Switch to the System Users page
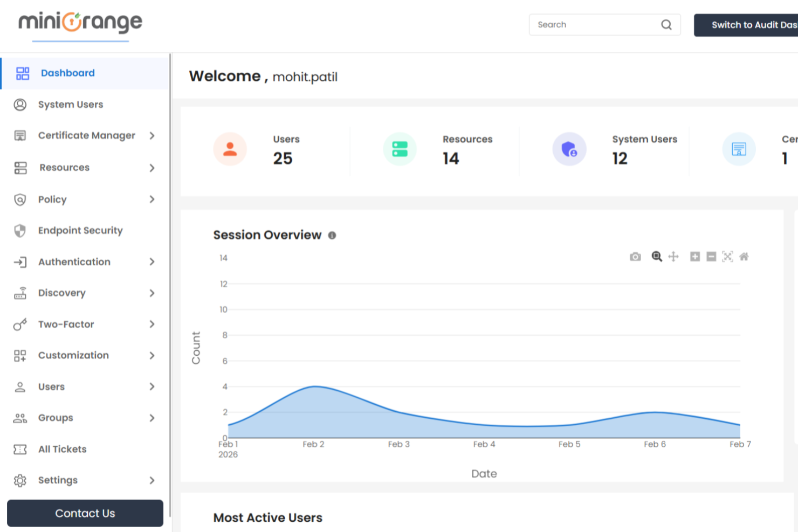The height and width of the screenshot is (532, 798). pyautogui.click(x=71, y=104)
